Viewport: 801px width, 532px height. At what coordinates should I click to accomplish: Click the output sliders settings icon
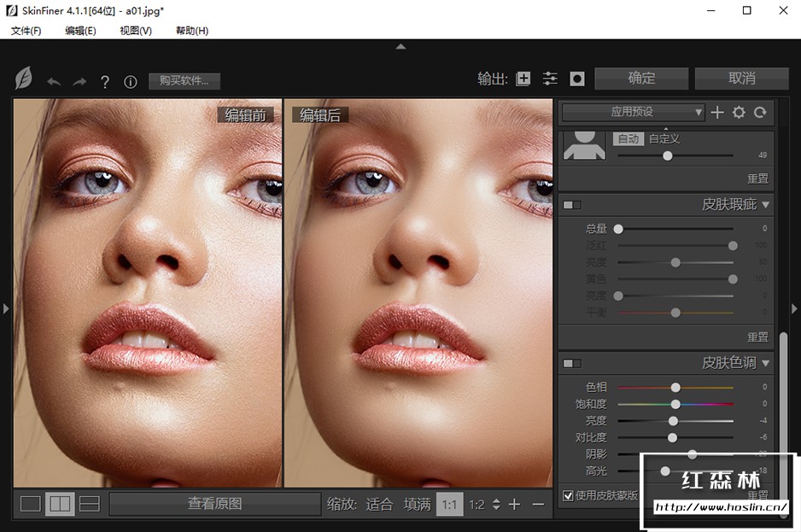[550, 79]
